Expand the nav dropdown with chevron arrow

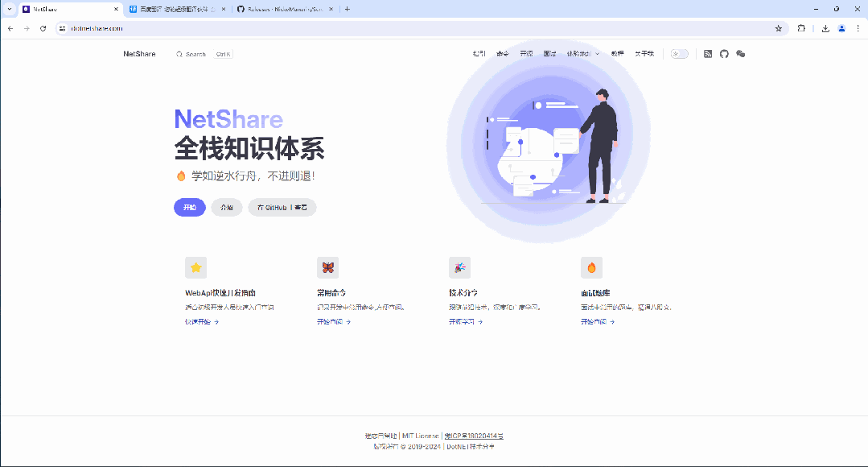[x=583, y=54]
